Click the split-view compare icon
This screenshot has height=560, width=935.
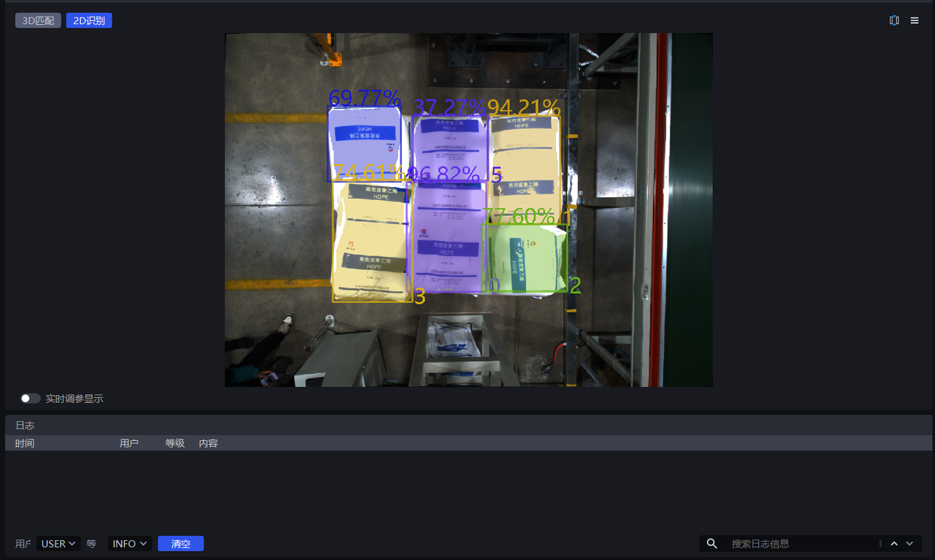[894, 20]
